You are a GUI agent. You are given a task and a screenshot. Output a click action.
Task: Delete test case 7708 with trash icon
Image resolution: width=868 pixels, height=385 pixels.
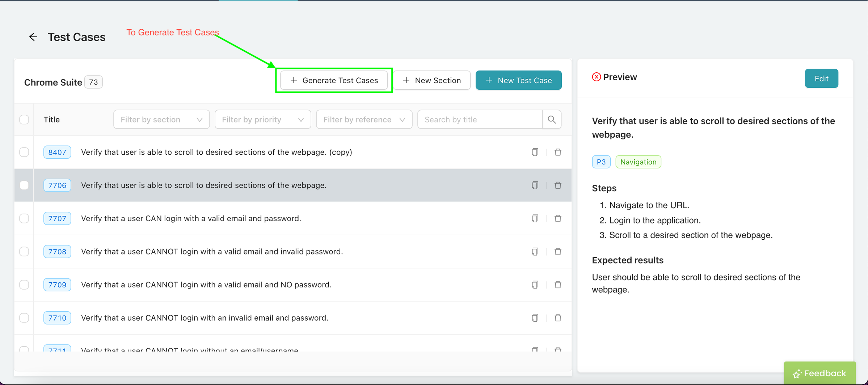point(558,252)
